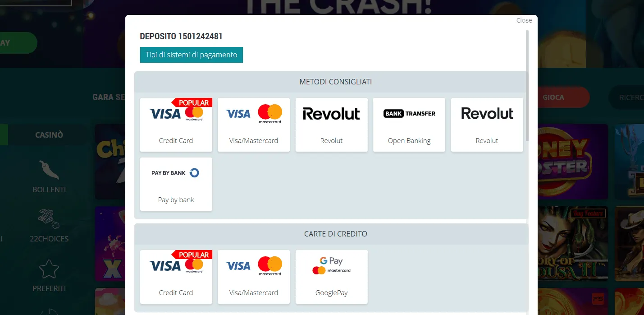The image size is (644, 315).
Task: Click Close to dismiss the deposit popup
Action: click(524, 20)
